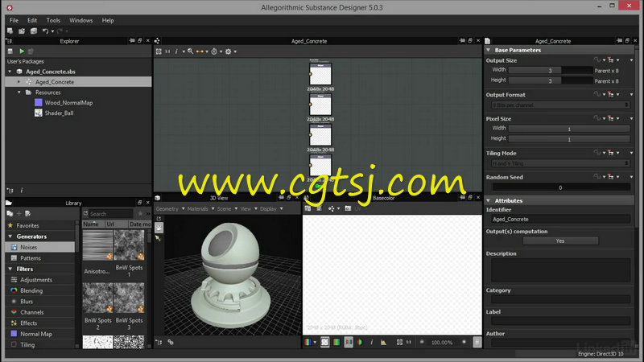Image resolution: width=644 pixels, height=362 pixels.
Task: Click the library manage paths icon
Action: [x=10, y=213]
